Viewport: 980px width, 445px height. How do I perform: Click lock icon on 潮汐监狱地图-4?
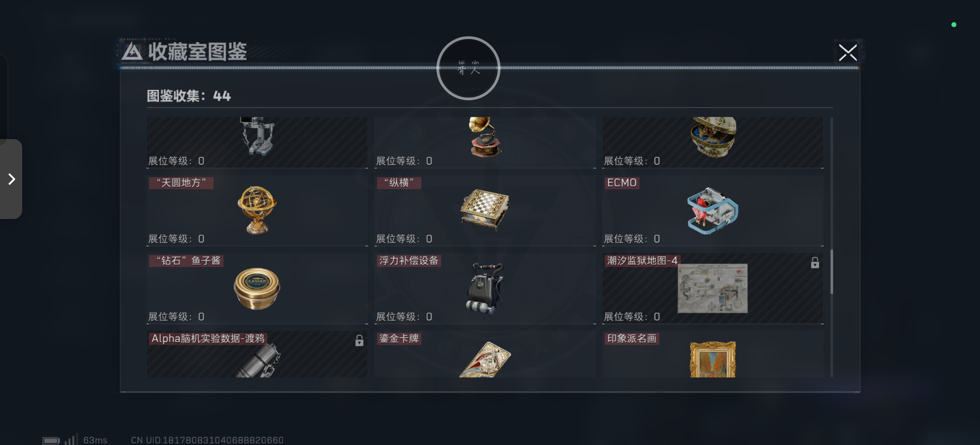point(815,263)
